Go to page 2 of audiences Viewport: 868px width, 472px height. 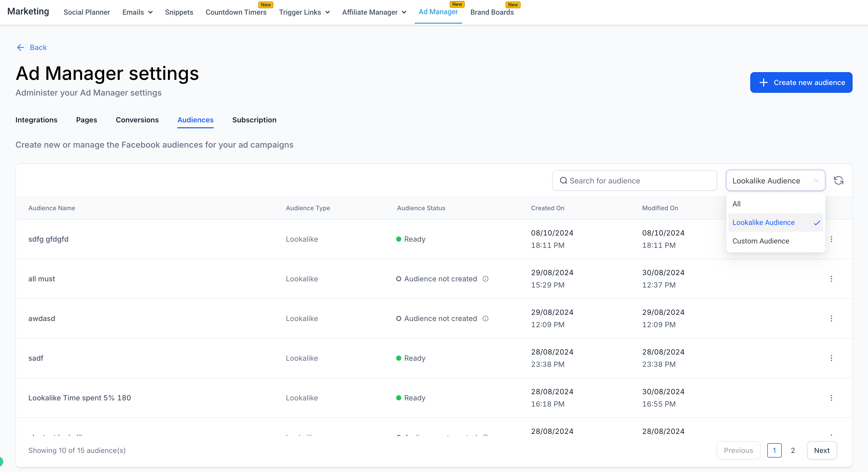tap(793, 450)
